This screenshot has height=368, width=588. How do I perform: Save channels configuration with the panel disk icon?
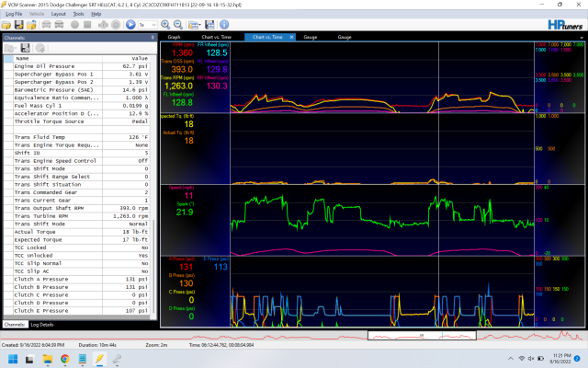point(25,48)
